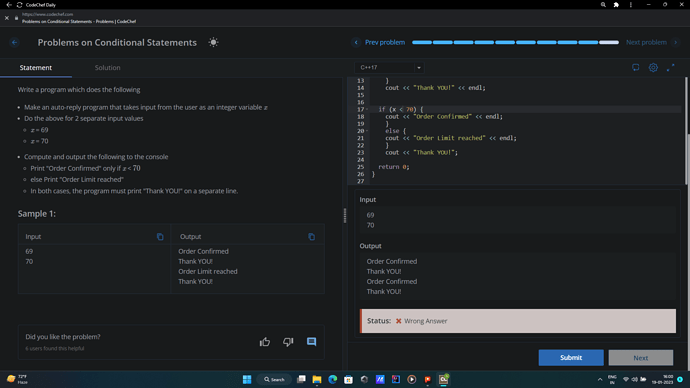The height and width of the screenshot is (388, 690).
Task: Copy the sample Input with copy icon
Action: [x=160, y=237]
